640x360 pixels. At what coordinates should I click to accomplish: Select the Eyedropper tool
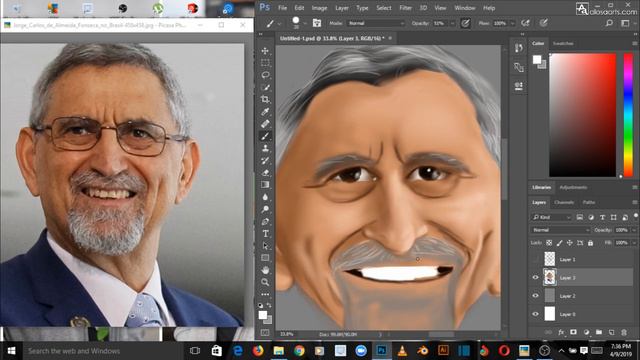[265, 111]
